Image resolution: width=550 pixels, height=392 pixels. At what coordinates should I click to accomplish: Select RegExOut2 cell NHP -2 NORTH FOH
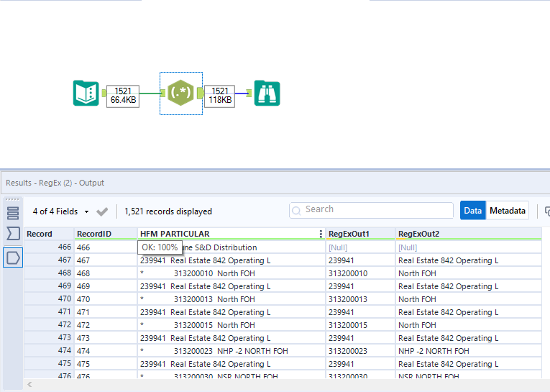469,351
